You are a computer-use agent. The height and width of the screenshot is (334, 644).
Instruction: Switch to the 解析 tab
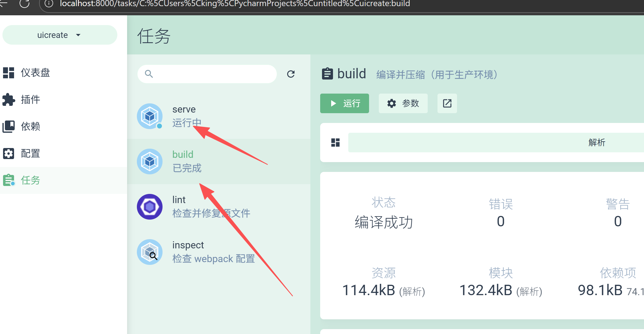[x=596, y=143]
